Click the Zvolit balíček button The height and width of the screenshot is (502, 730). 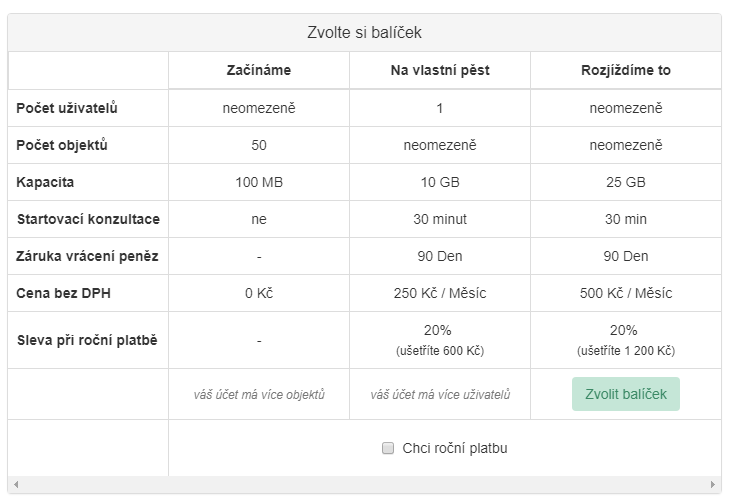point(625,394)
